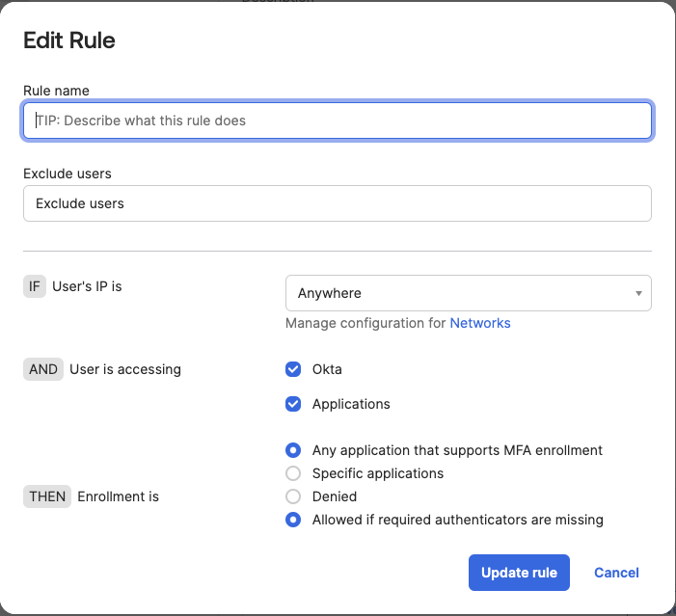Choose the Denied enrollment option
Screen dimensions: 676x616
coord(293,496)
